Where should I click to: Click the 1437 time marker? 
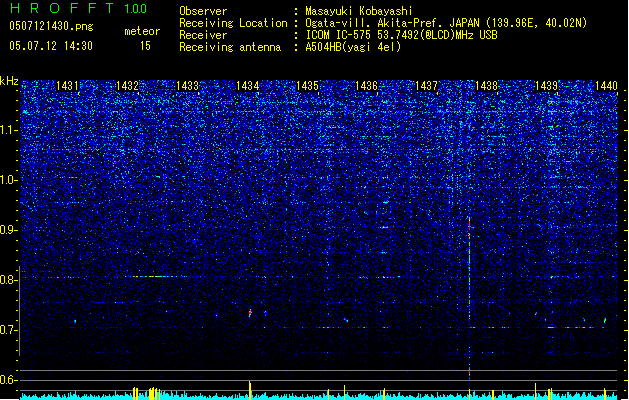click(426, 85)
